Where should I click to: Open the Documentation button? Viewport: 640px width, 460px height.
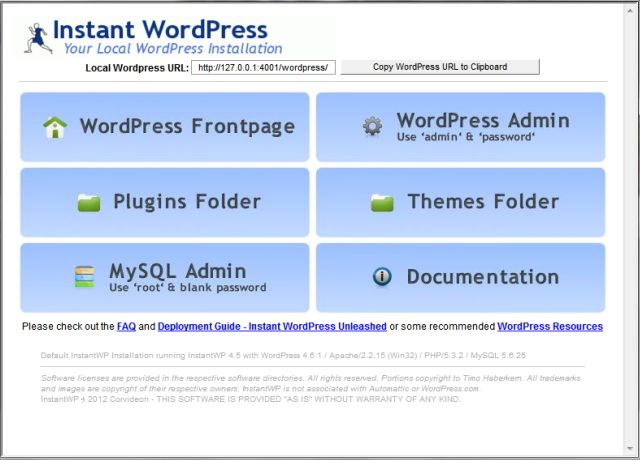(460, 278)
